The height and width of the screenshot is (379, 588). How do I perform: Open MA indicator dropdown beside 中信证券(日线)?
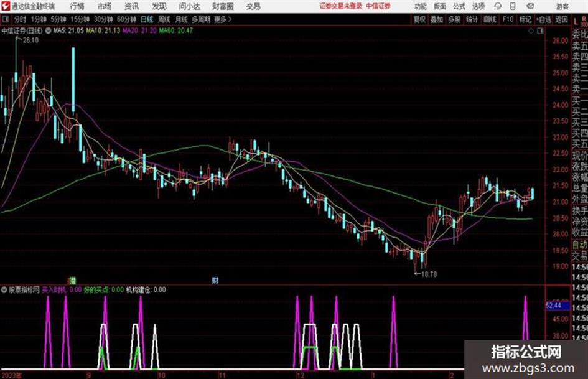pos(49,30)
